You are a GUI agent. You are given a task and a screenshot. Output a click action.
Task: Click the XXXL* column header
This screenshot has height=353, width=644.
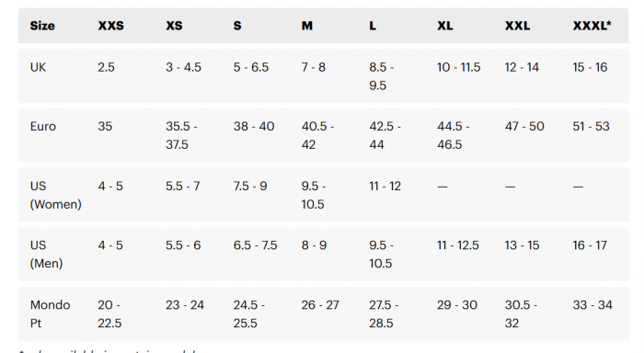point(592,26)
